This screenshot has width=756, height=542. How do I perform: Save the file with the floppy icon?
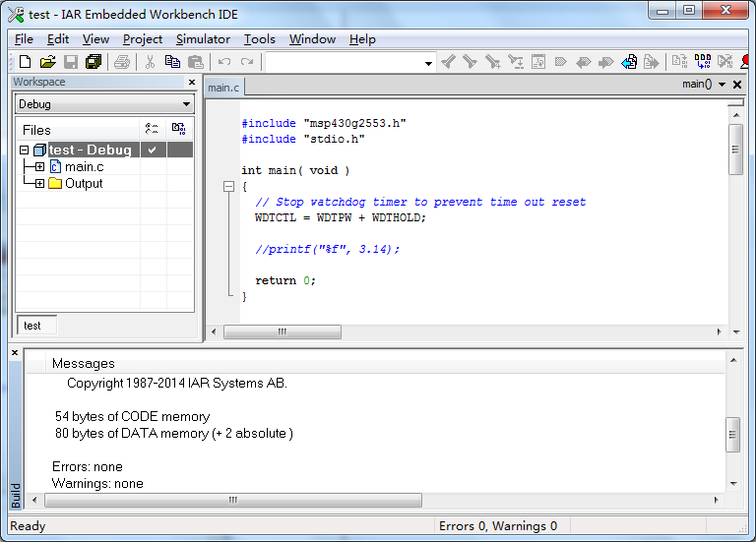[x=71, y=62]
